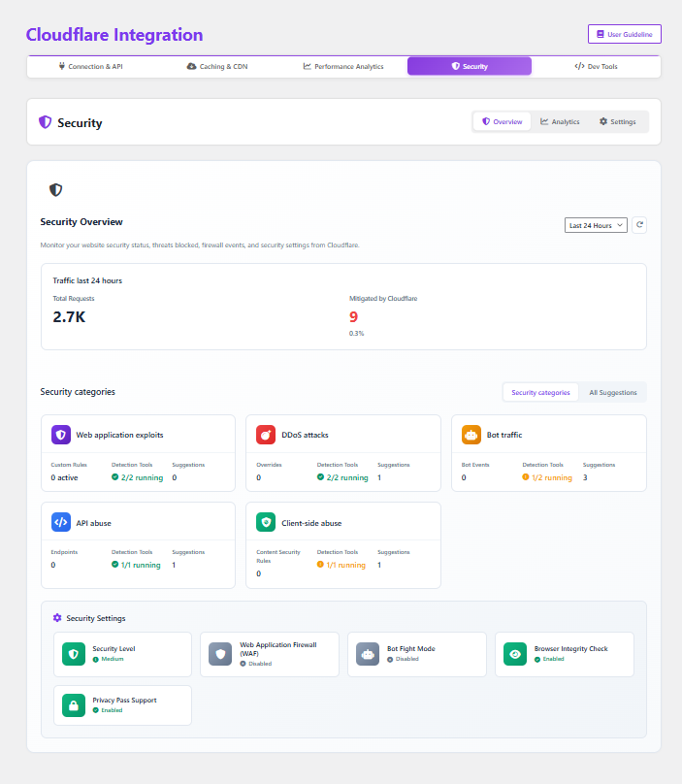The height and width of the screenshot is (784, 682).
Task: Click the green check icon in API abuse card
Action: pos(115,565)
